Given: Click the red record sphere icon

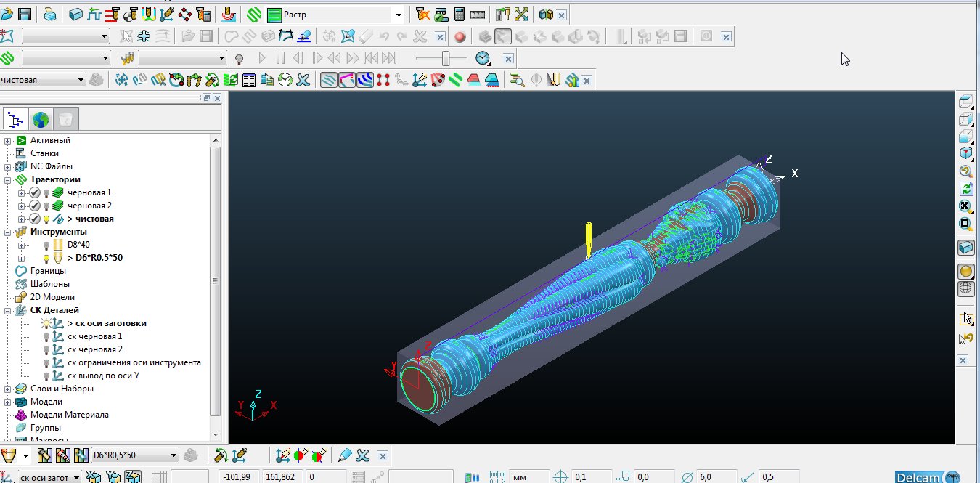Looking at the screenshot, I should click(460, 36).
